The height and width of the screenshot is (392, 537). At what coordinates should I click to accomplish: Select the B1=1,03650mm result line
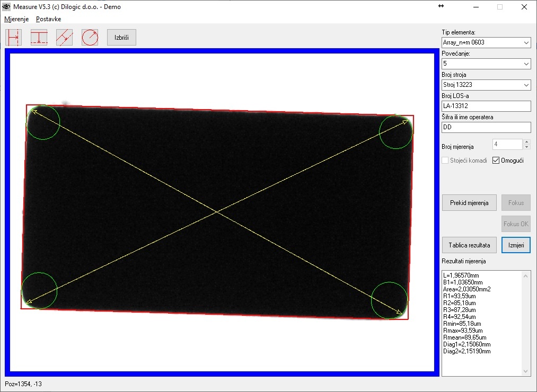[463, 282]
